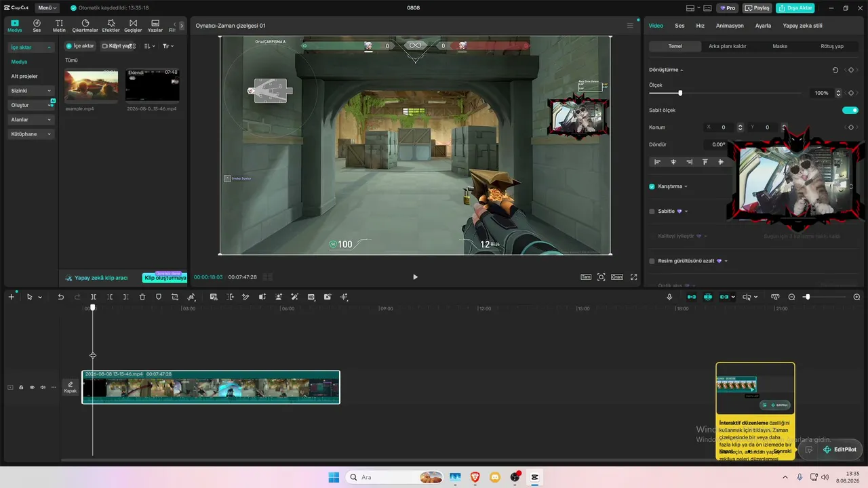Open the Çıkartmalar stickers tab
868x488 pixels.
coord(85,26)
